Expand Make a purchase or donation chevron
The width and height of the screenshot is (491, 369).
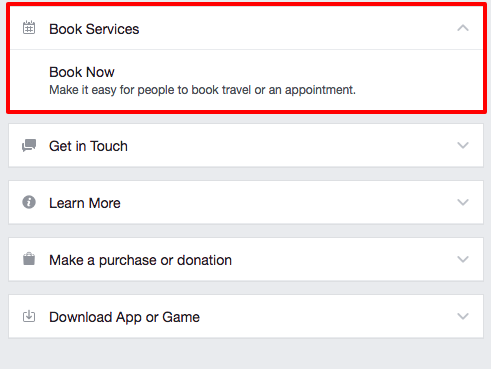463,259
